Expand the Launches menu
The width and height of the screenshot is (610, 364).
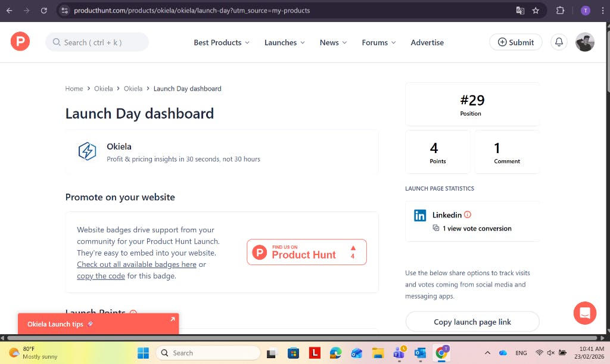point(284,42)
